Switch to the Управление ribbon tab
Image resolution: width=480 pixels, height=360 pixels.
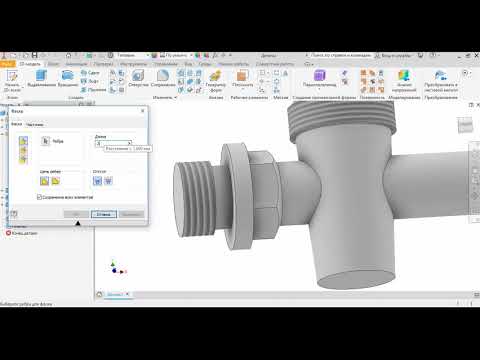166,64
